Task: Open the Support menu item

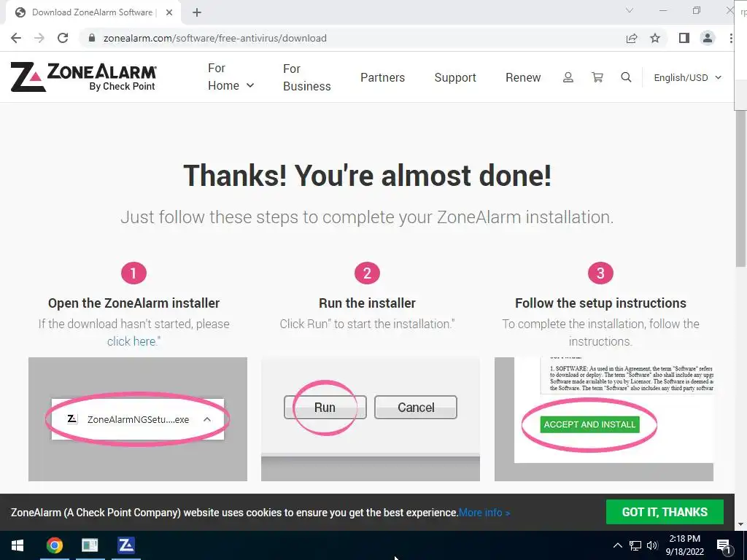Action: click(455, 77)
